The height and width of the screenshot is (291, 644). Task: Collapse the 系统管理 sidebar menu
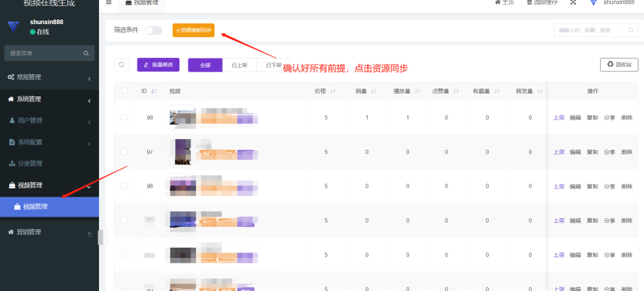click(x=49, y=99)
